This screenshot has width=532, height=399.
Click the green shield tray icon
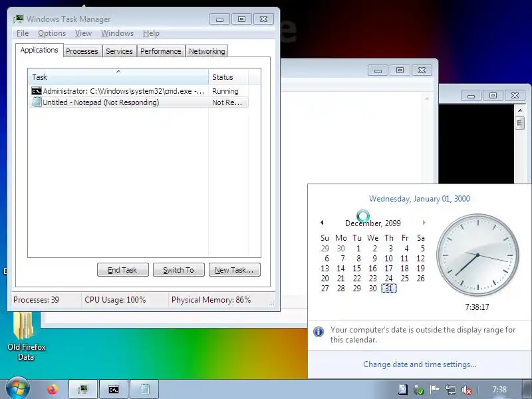point(419,390)
